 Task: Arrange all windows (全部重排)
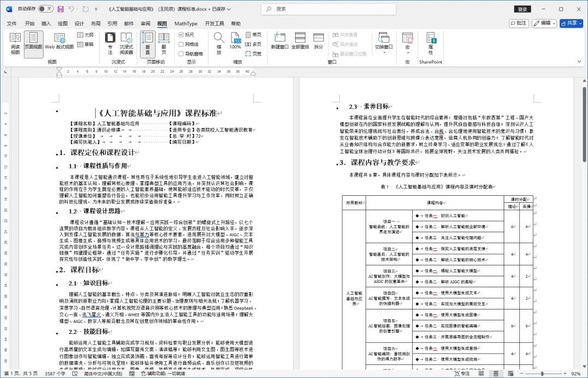click(300, 41)
